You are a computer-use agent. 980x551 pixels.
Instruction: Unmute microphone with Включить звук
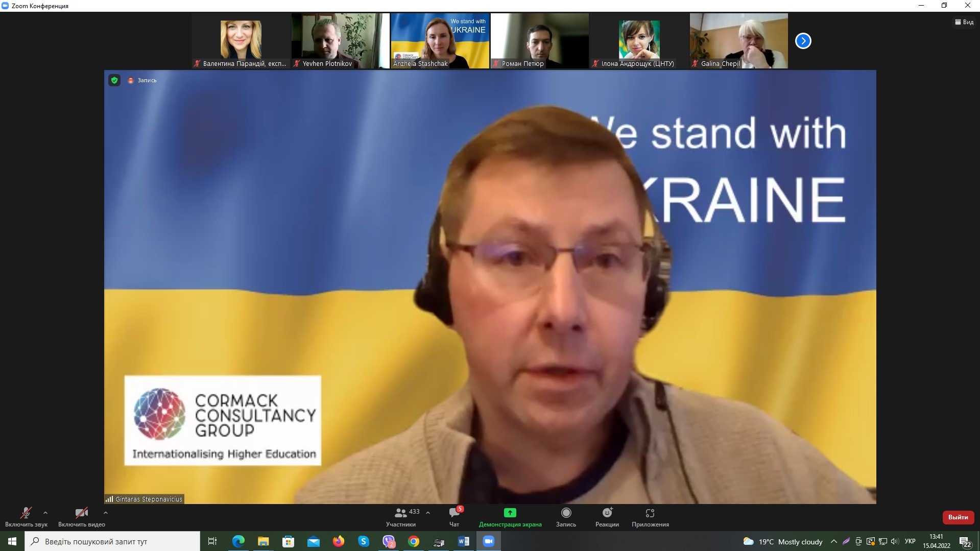point(26,517)
